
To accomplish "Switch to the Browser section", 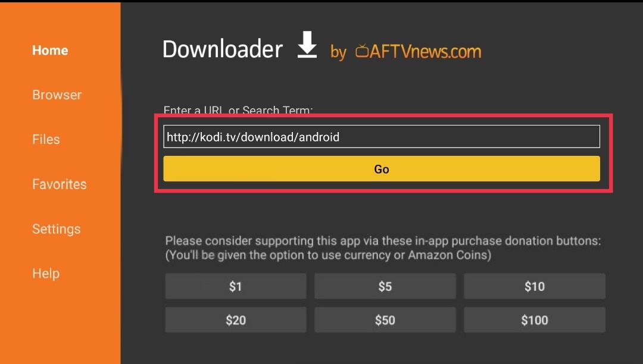I will [x=57, y=95].
